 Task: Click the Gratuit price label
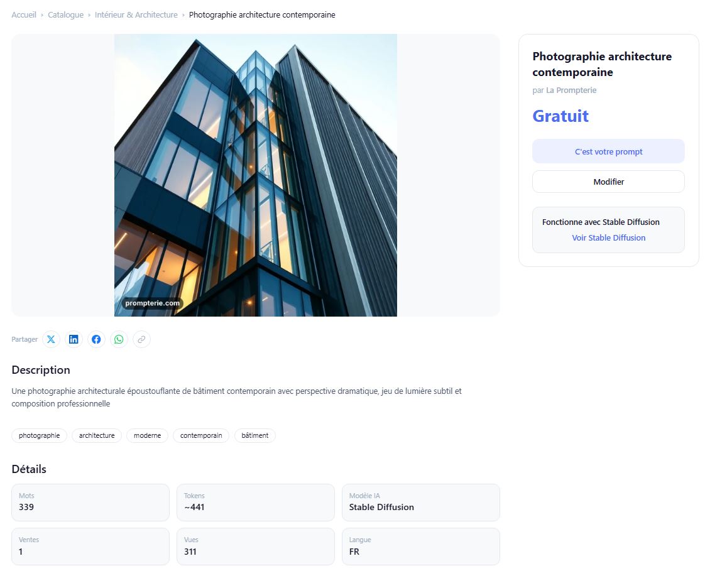pos(560,116)
